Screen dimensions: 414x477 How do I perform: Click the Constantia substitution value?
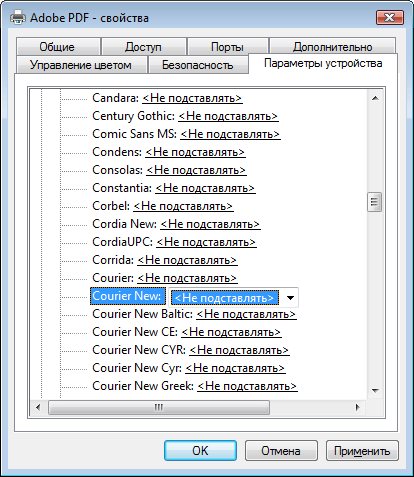(205, 188)
